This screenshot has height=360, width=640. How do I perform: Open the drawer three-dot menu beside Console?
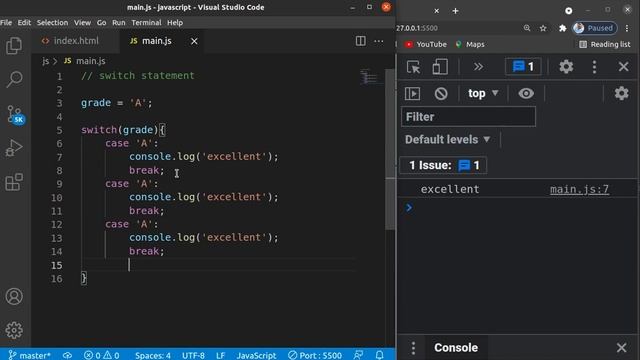coord(413,348)
